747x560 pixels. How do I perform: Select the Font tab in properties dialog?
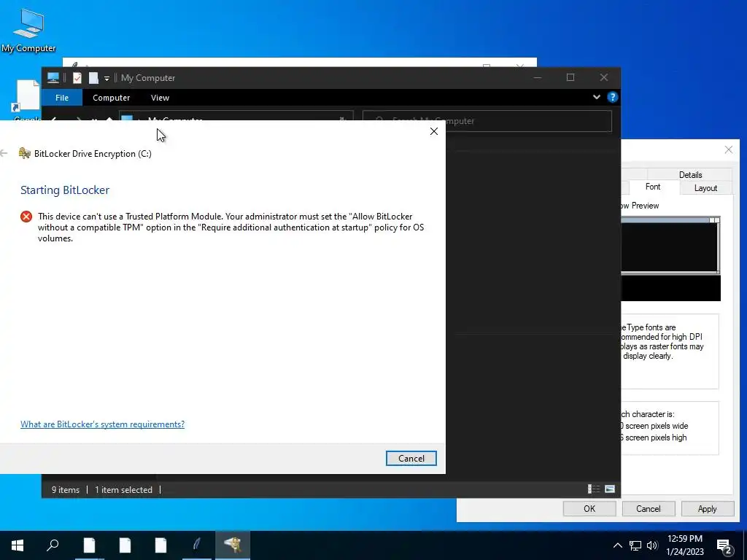653,187
